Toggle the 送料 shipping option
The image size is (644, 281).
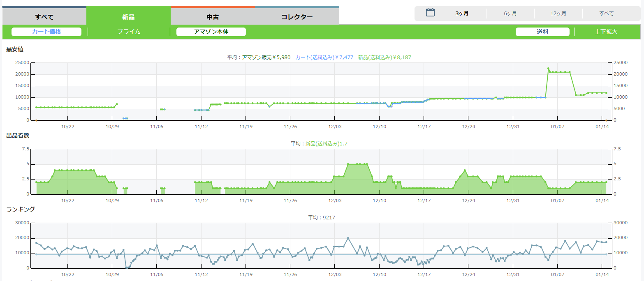(x=542, y=32)
